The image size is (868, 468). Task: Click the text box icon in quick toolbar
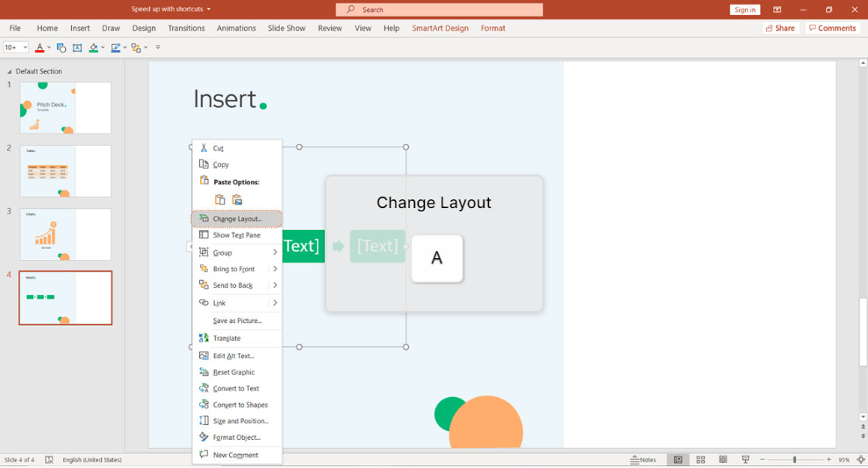[77, 47]
